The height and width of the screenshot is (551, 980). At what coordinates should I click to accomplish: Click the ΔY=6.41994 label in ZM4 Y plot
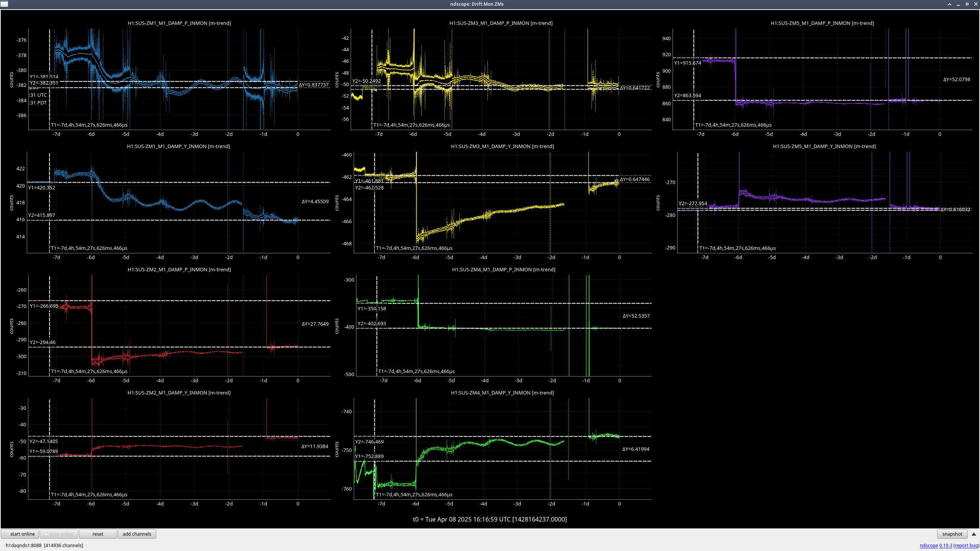click(x=635, y=449)
